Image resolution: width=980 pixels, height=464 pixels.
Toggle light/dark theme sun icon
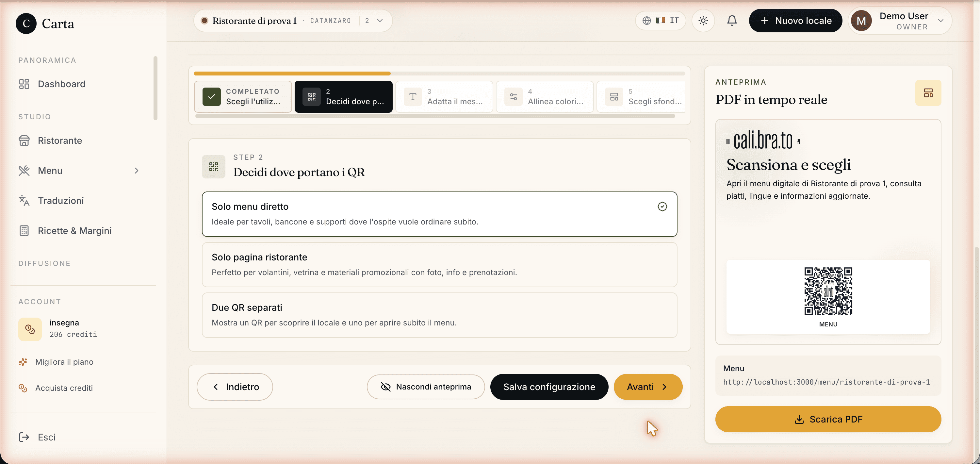click(x=703, y=21)
